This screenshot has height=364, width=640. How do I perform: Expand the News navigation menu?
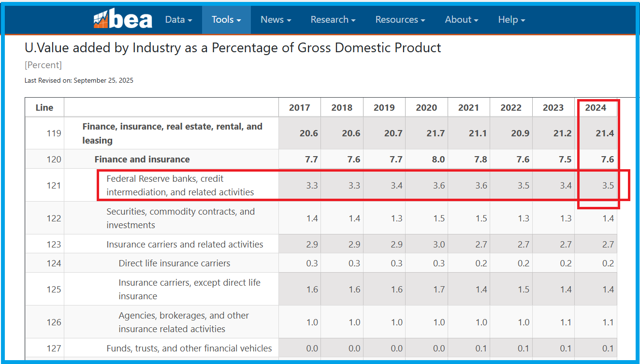[276, 20]
